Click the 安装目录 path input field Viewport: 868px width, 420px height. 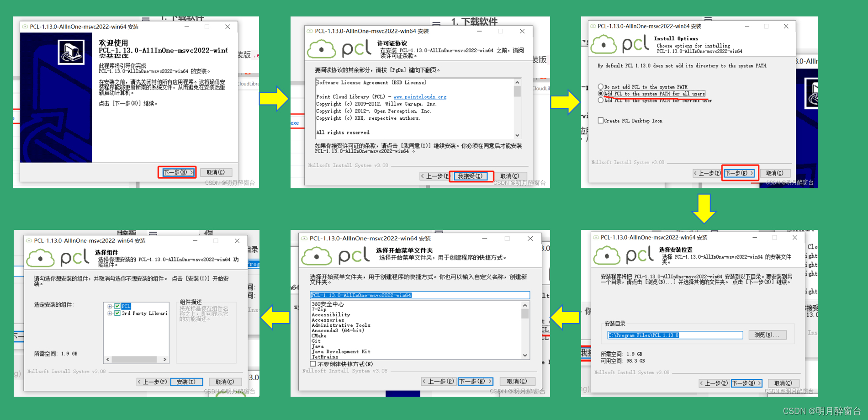click(675, 335)
